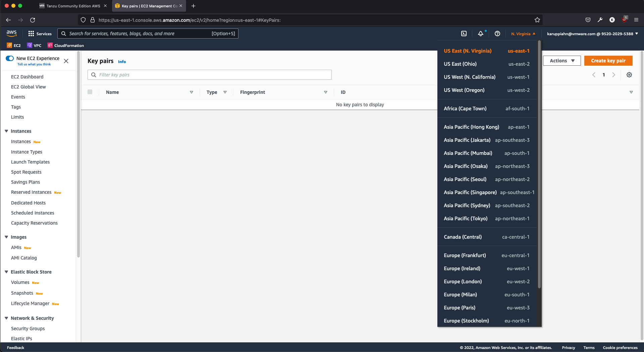
Task: Open Security Groups in the sidebar
Action: coord(28,329)
